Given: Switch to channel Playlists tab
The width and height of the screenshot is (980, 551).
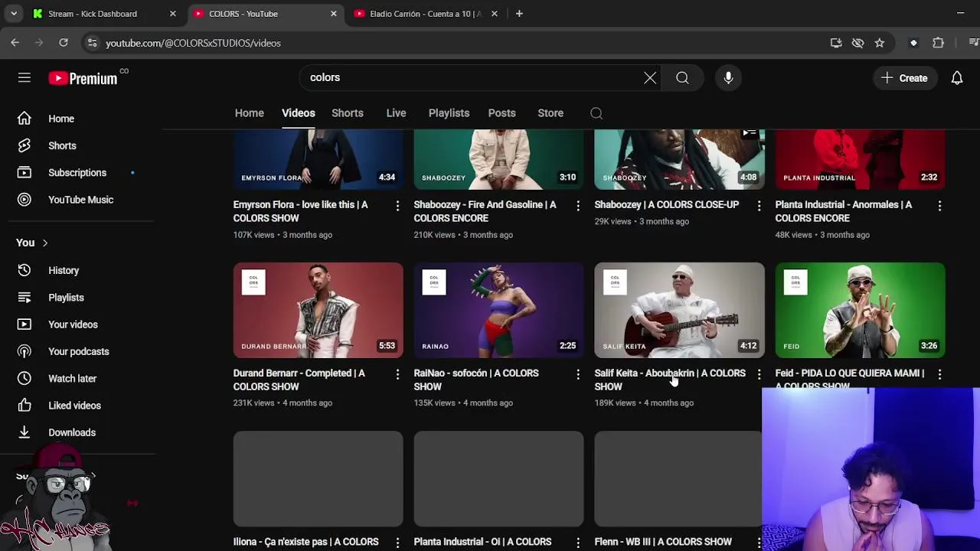Looking at the screenshot, I should [x=449, y=113].
